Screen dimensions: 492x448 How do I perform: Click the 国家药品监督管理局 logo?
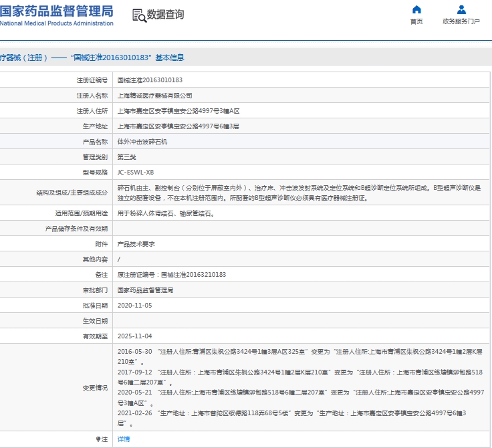tap(56, 15)
